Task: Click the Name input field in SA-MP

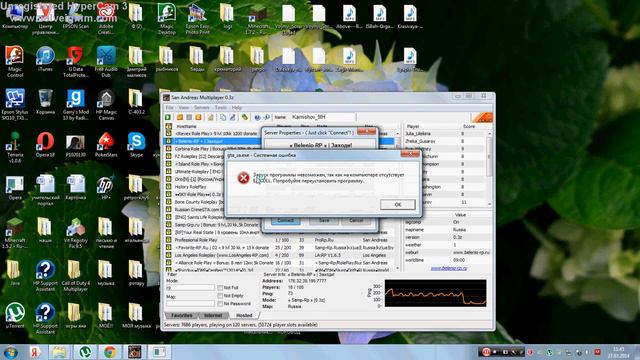Action: [322, 117]
